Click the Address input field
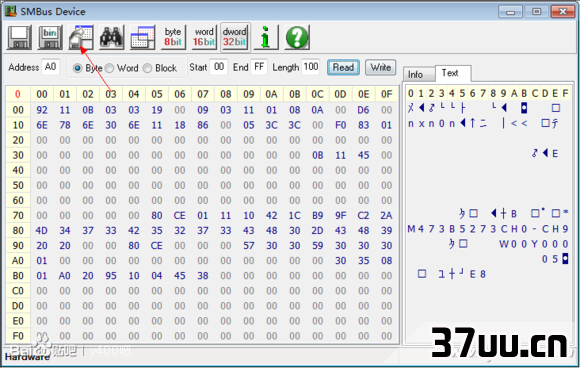Viewport: 580px width, 368px height. (50, 67)
